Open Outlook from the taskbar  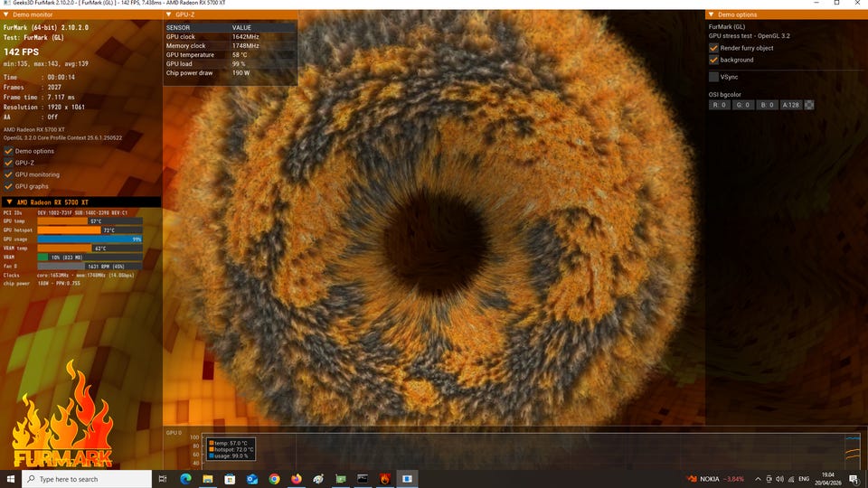coord(252,479)
